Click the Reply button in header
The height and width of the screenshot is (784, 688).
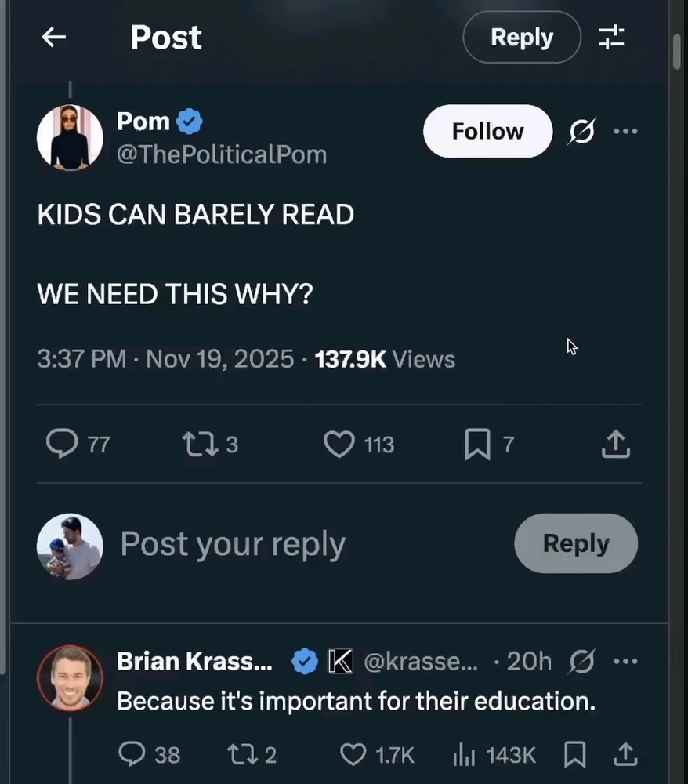click(521, 37)
